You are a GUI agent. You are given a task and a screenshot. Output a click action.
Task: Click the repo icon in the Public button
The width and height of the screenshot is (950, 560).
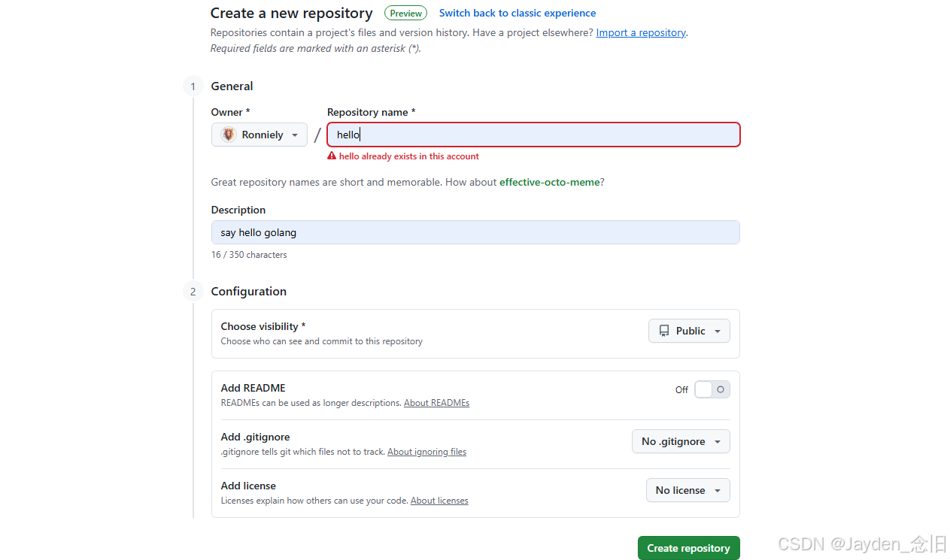(664, 331)
